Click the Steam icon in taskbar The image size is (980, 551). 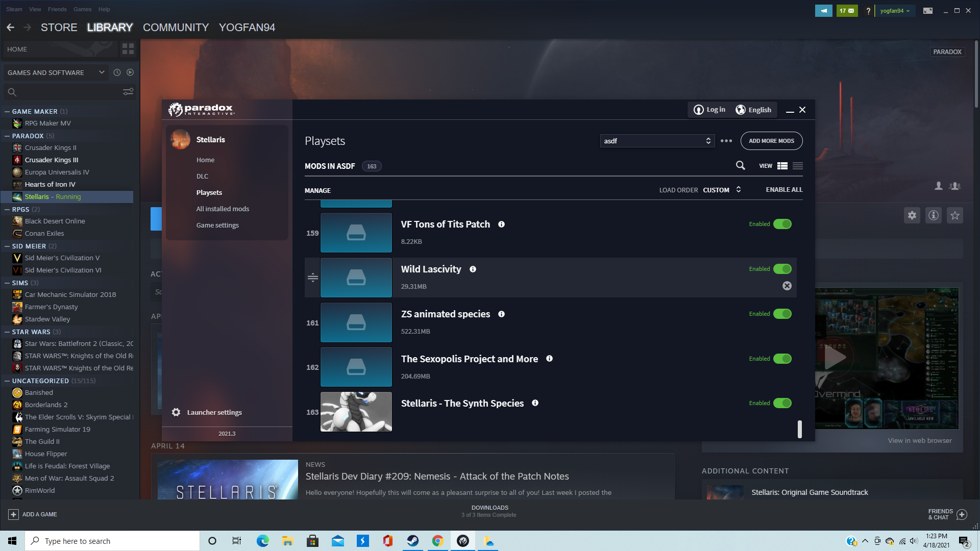pyautogui.click(x=413, y=541)
